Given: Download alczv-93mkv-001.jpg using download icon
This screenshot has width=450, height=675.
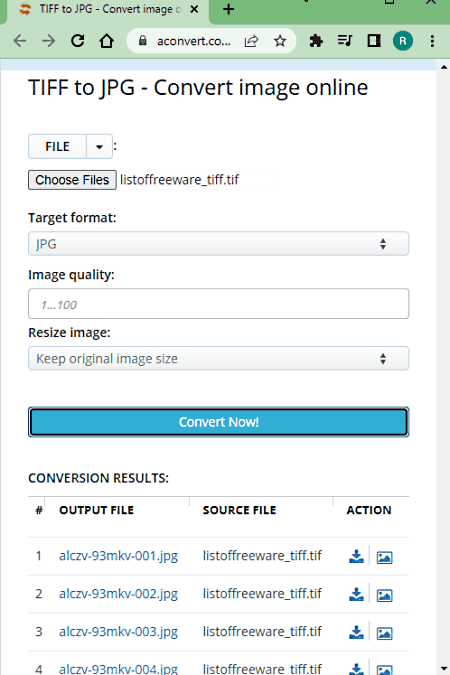Looking at the screenshot, I should coord(356,556).
